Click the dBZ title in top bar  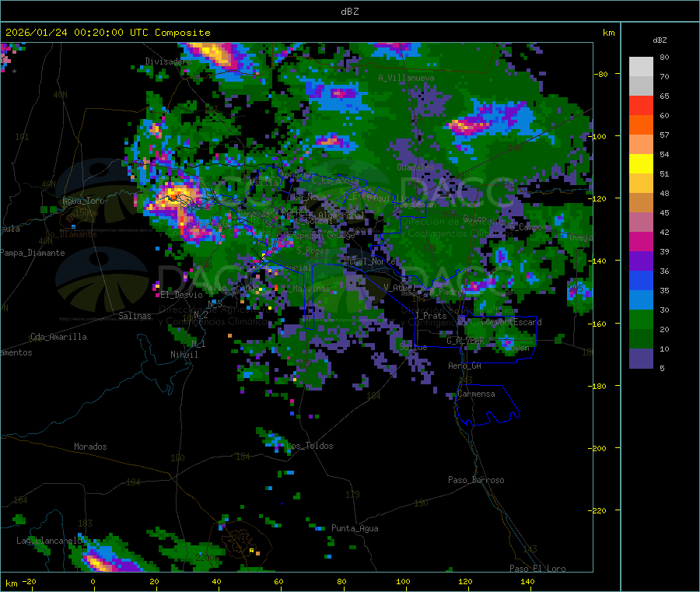click(x=349, y=12)
